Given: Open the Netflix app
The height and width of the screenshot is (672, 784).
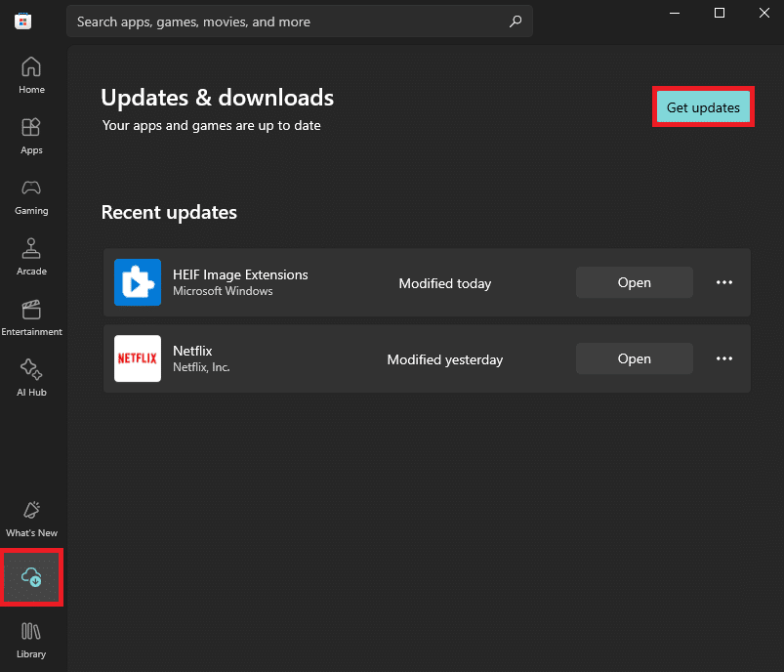Looking at the screenshot, I should coord(634,358).
